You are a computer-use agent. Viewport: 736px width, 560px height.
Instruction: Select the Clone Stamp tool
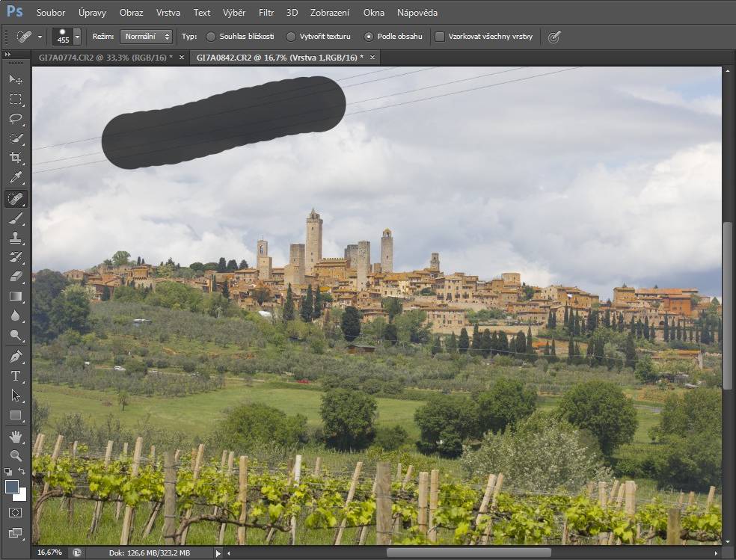tap(15, 238)
